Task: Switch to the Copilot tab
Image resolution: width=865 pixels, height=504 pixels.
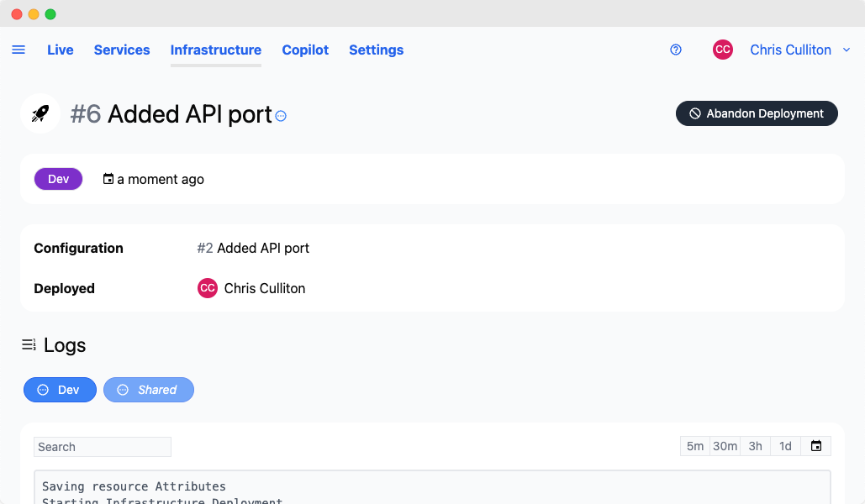Action: click(x=305, y=50)
